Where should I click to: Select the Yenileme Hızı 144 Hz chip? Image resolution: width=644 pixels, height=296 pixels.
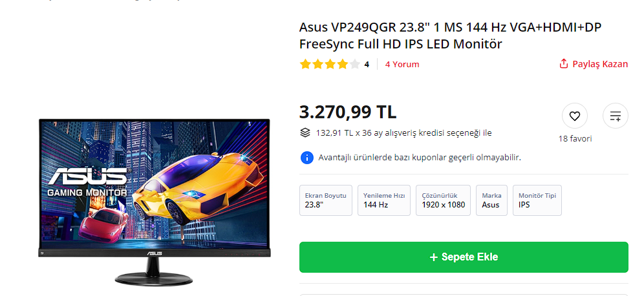[x=384, y=200]
